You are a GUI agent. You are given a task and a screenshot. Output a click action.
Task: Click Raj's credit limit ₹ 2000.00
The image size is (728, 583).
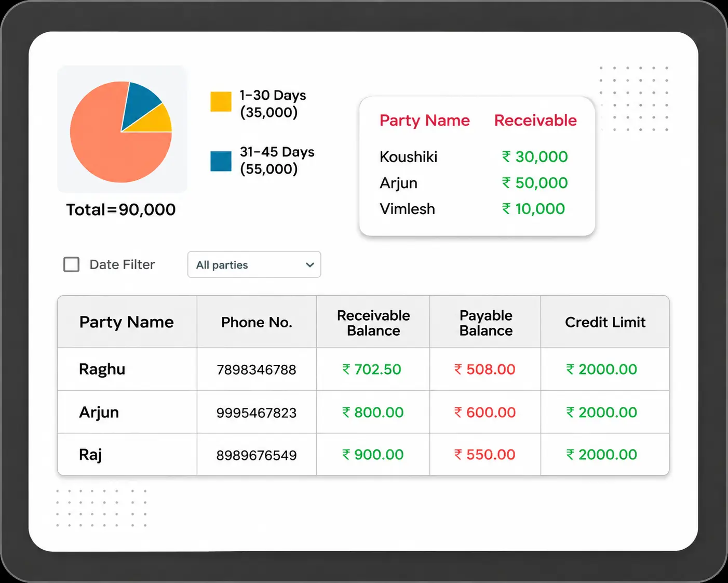[601, 455]
